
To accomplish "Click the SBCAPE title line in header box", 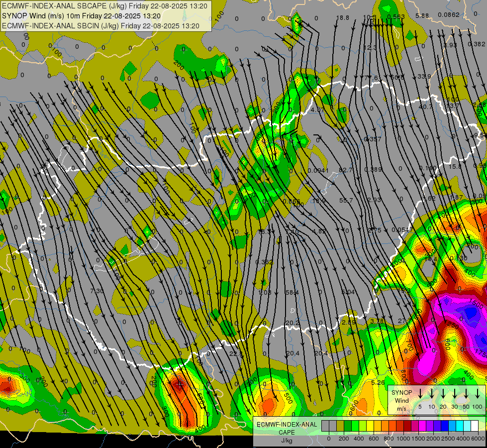I will pyautogui.click(x=104, y=6).
